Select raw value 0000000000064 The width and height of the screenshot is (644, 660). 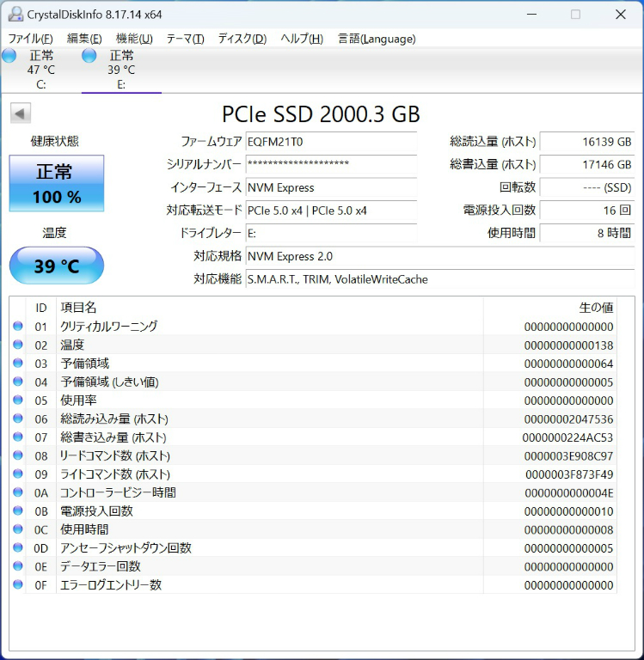coord(568,364)
